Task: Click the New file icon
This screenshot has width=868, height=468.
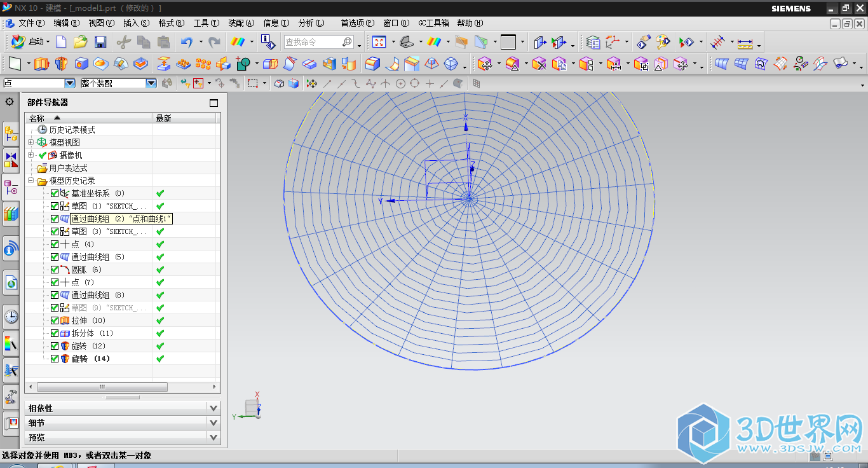Action: point(61,43)
